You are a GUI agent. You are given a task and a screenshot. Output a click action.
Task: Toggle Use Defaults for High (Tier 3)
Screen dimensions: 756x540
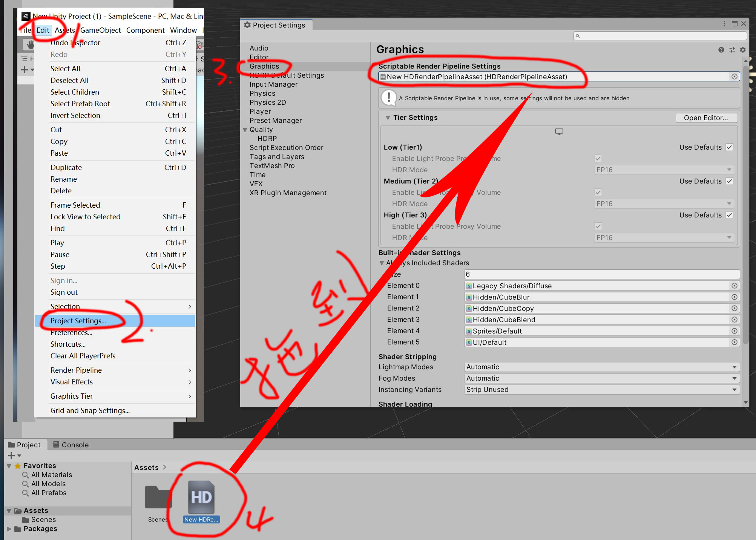[x=730, y=215]
